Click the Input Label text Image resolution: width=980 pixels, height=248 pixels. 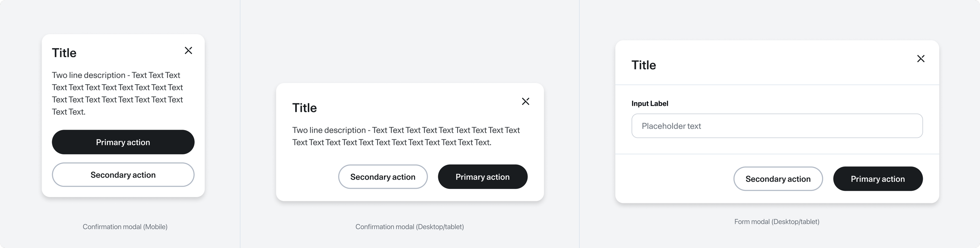tap(650, 103)
